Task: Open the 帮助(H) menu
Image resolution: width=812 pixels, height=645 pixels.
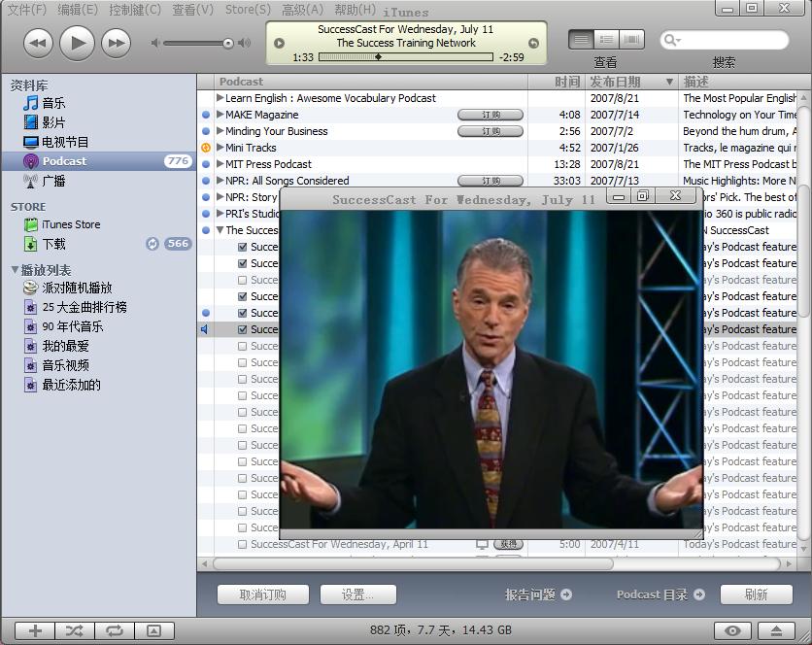Action: [x=355, y=10]
